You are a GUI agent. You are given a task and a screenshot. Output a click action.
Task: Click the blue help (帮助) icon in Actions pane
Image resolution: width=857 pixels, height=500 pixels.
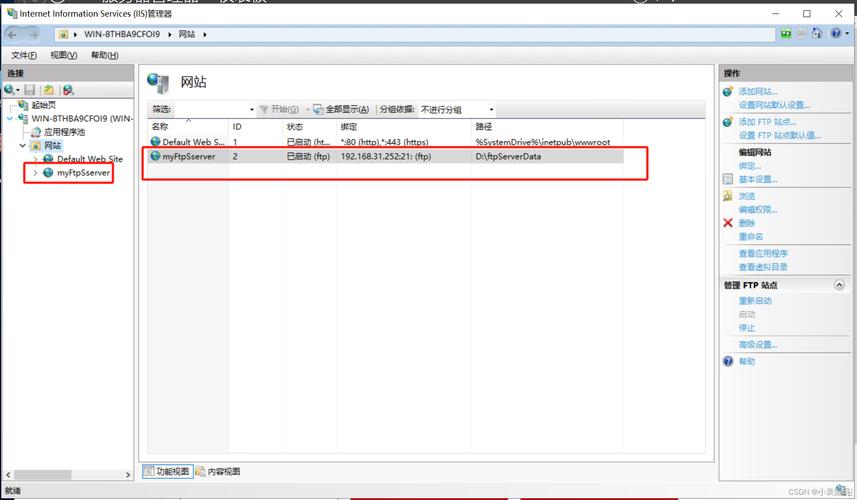click(727, 362)
